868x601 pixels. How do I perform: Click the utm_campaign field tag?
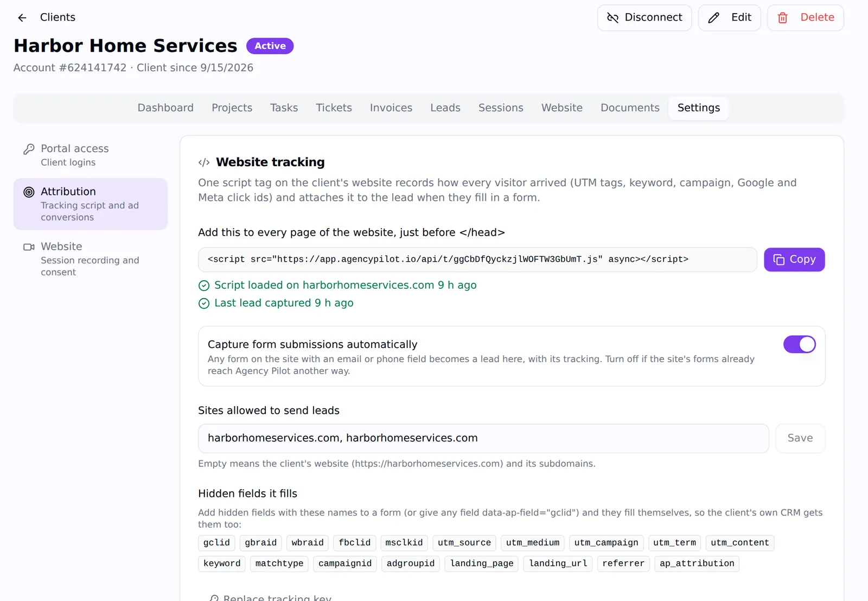[x=607, y=543]
